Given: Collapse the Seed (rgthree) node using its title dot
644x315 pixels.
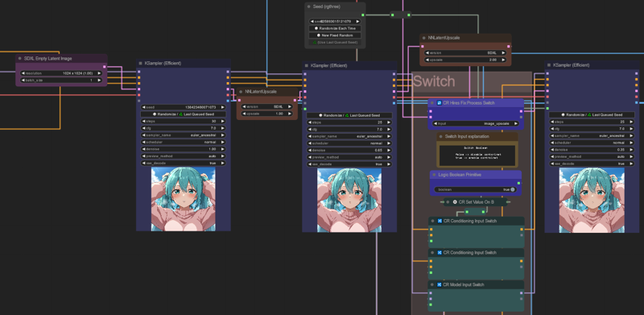Looking at the screenshot, I should pos(309,6).
